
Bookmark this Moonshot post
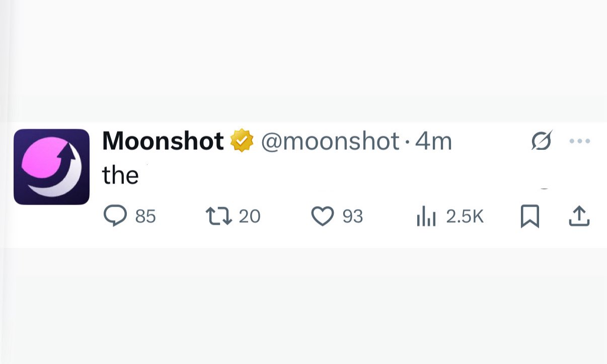(529, 217)
